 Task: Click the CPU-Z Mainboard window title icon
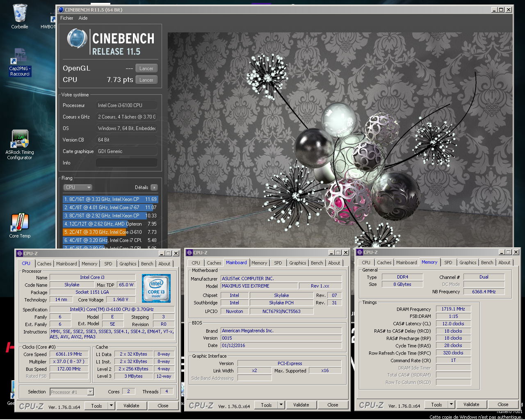click(189, 253)
